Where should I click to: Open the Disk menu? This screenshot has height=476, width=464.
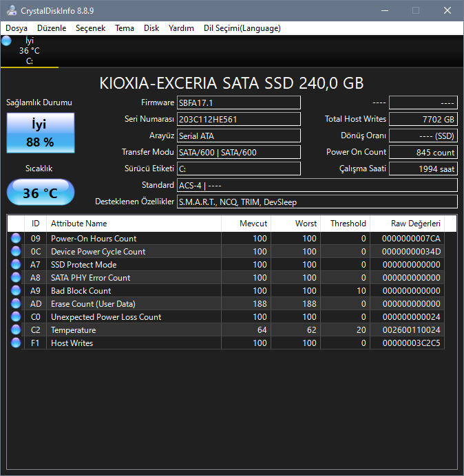[x=151, y=28]
